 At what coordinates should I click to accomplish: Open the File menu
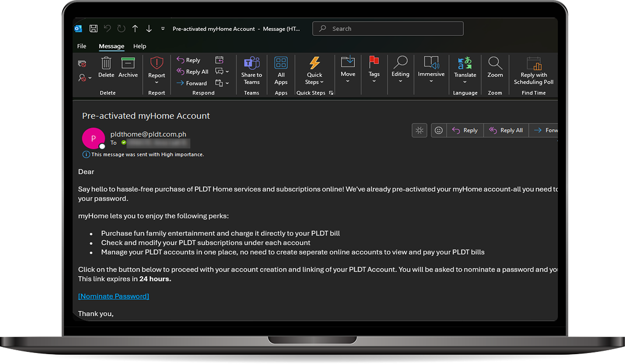click(x=82, y=46)
